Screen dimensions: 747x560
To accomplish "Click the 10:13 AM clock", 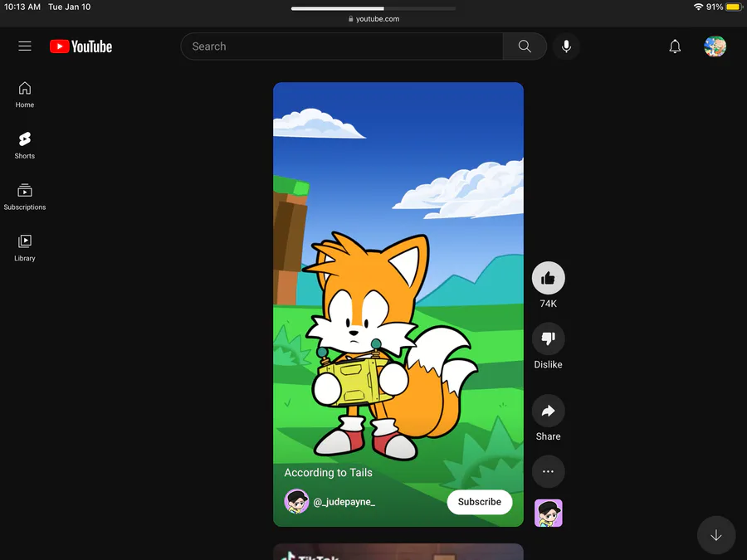I will (x=22, y=7).
